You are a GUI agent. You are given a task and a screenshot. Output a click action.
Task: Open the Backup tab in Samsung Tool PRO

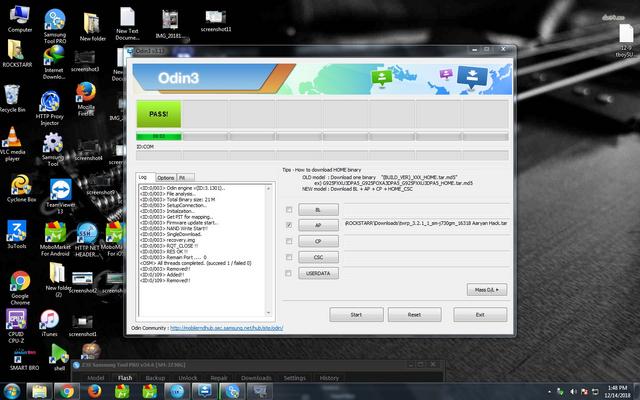click(x=156, y=378)
